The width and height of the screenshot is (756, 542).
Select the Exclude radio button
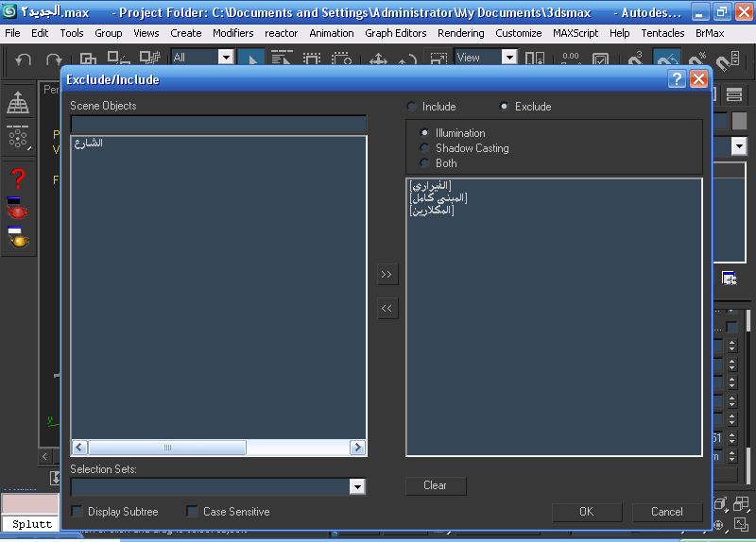[504, 107]
